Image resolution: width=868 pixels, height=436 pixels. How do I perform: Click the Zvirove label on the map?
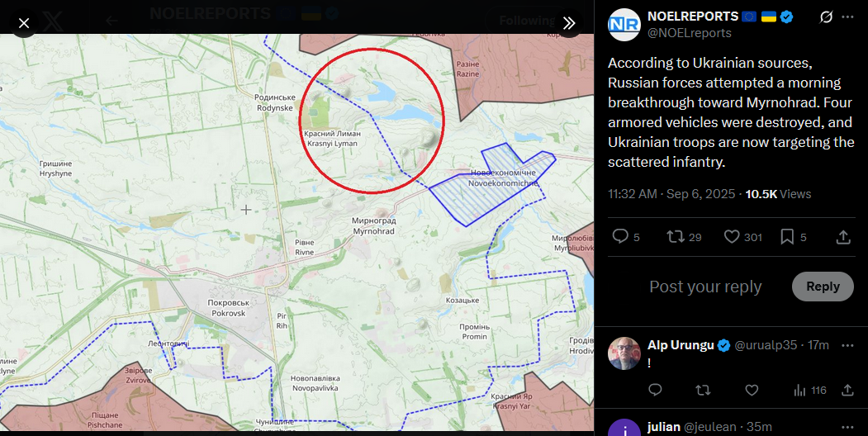[137, 375]
